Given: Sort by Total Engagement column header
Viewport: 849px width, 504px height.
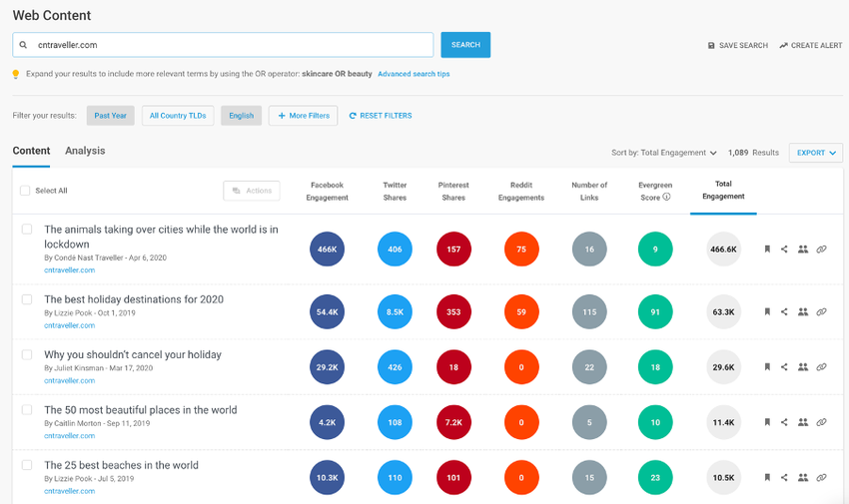Looking at the screenshot, I should click(723, 191).
